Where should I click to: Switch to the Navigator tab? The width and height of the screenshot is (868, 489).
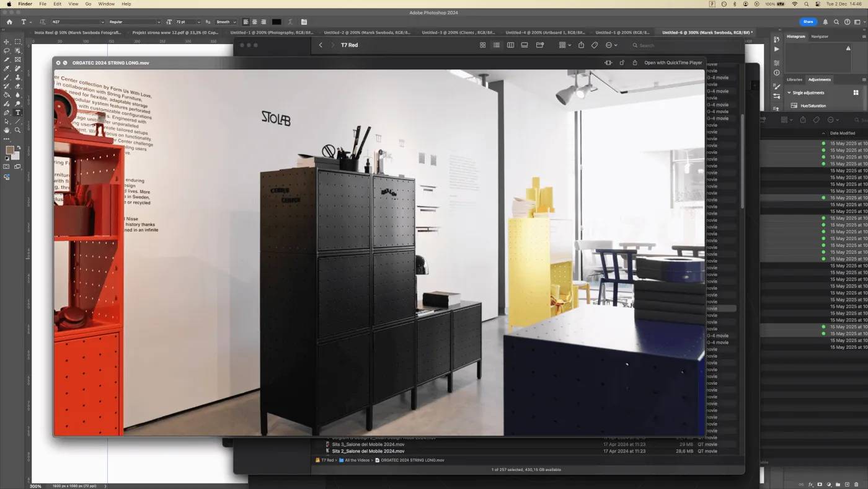pyautogui.click(x=819, y=37)
